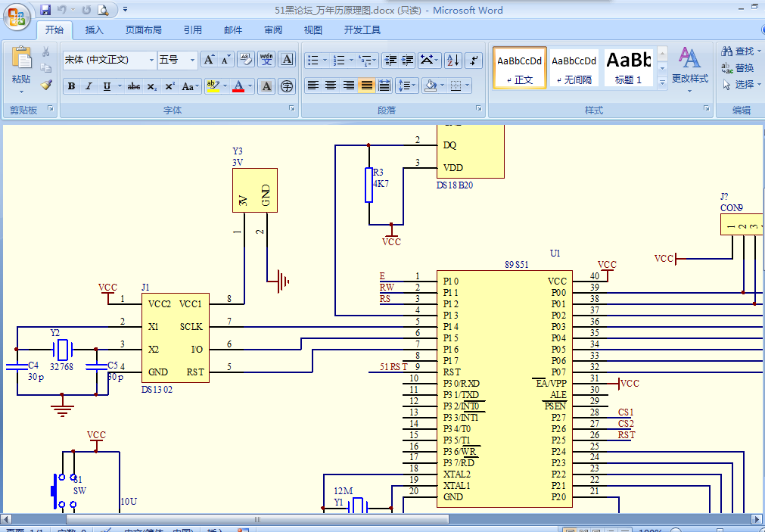Screen dimensions: 765x532
Task: Open the font dialog launcher in 字体 group
Action: pos(292,108)
